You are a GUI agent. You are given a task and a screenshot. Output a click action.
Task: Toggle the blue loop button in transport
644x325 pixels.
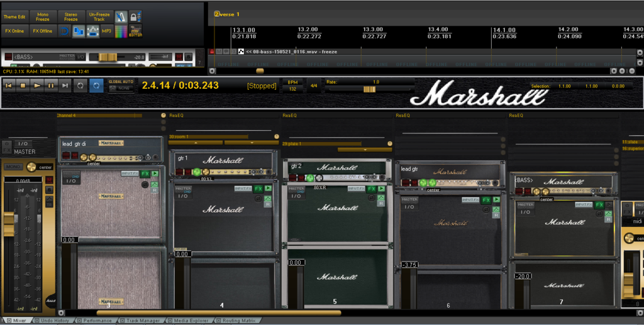96,85
